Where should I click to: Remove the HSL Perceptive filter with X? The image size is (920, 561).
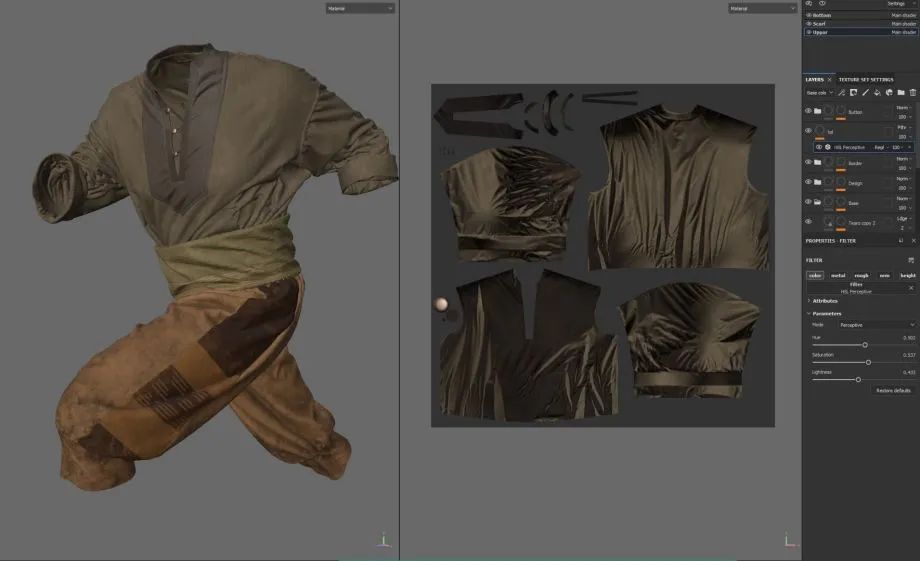tap(911, 287)
